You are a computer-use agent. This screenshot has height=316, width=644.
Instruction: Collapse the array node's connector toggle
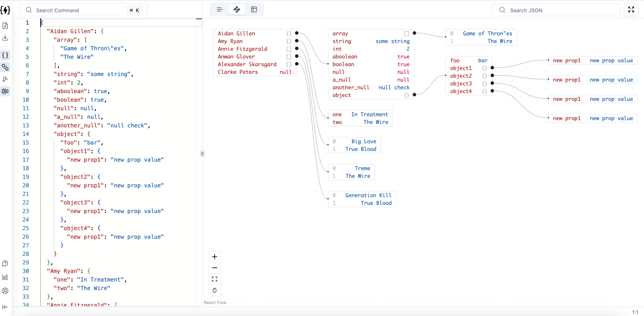click(414, 33)
